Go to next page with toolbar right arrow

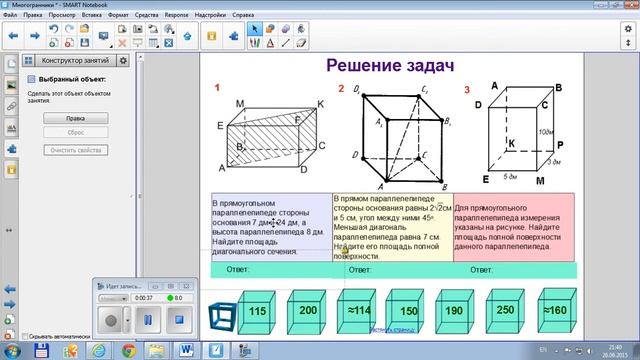click(35, 36)
